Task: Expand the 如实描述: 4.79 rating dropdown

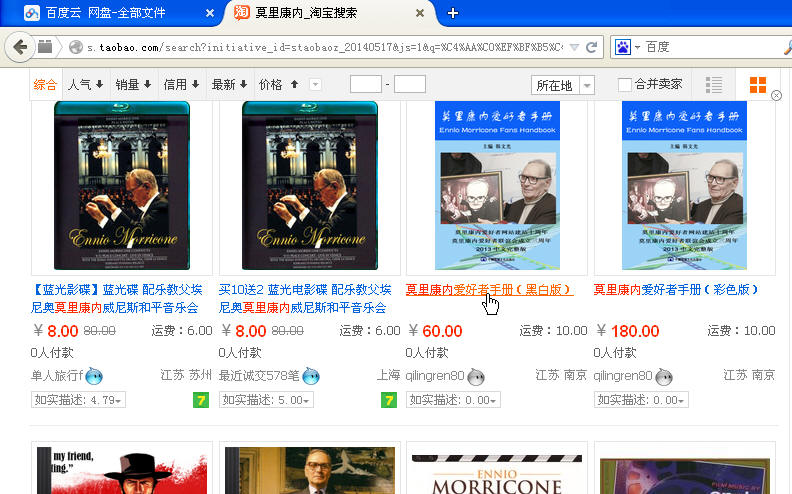Action: (x=78, y=400)
